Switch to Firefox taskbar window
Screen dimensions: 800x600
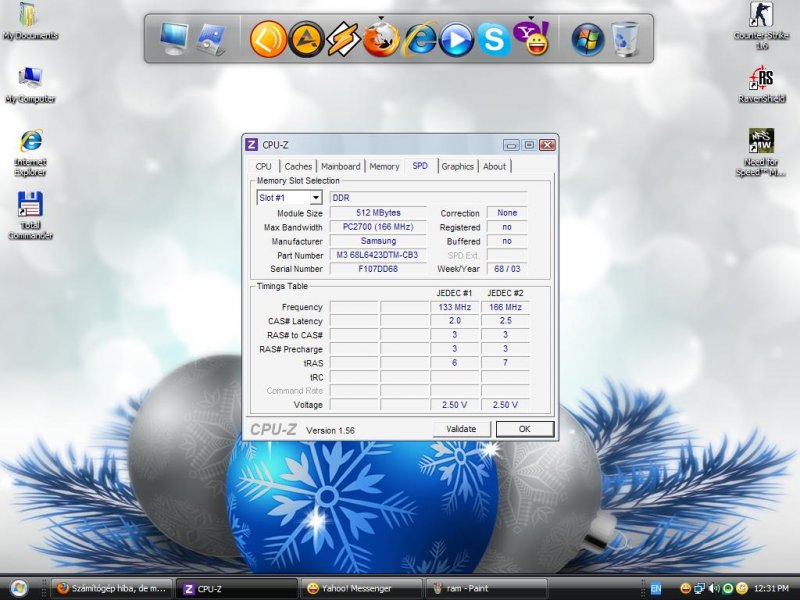pyautogui.click(x=112, y=589)
